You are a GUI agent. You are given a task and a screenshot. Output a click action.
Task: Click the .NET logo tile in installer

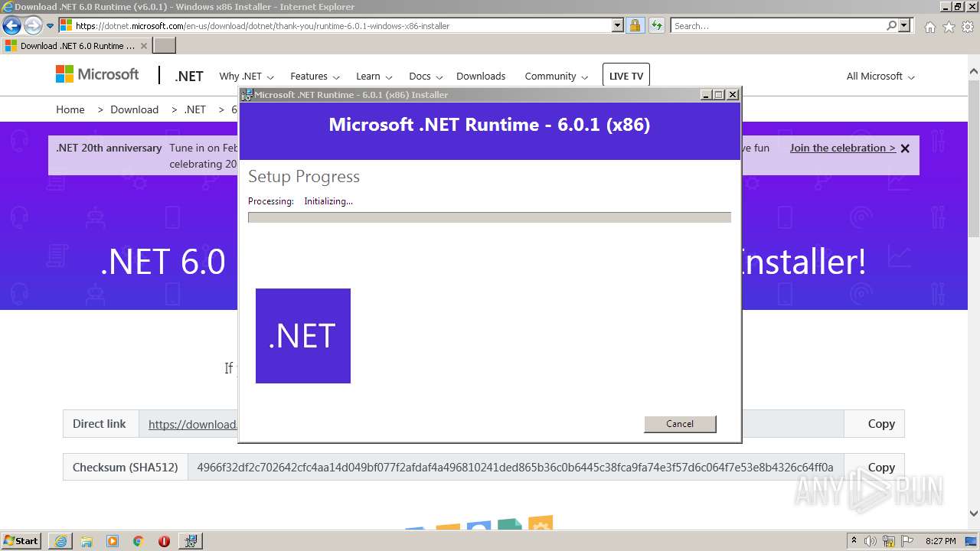click(303, 336)
